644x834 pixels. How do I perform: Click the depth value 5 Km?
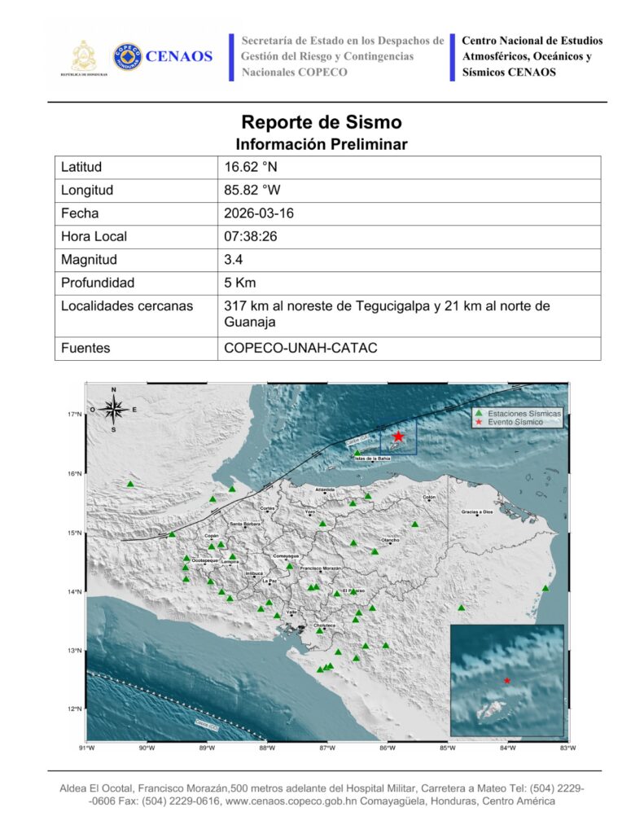click(240, 283)
